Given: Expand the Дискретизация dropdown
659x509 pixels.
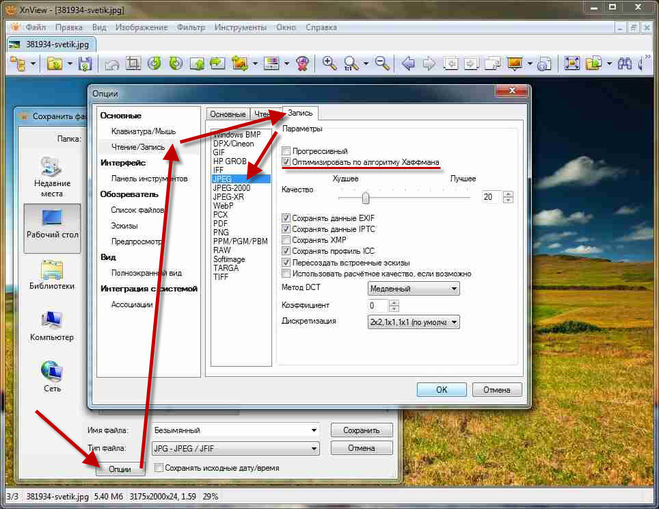Looking at the screenshot, I should pos(413,322).
